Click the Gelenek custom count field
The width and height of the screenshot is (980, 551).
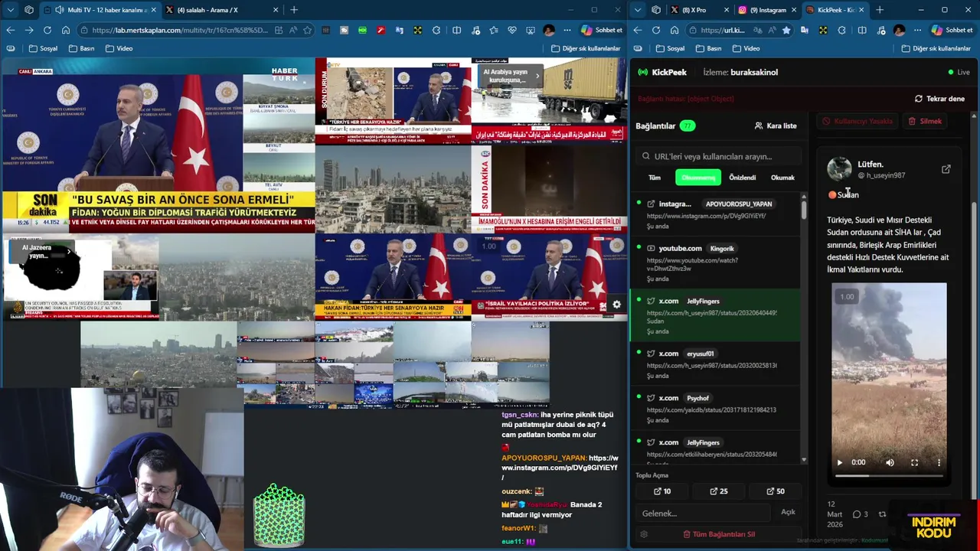[702, 513]
